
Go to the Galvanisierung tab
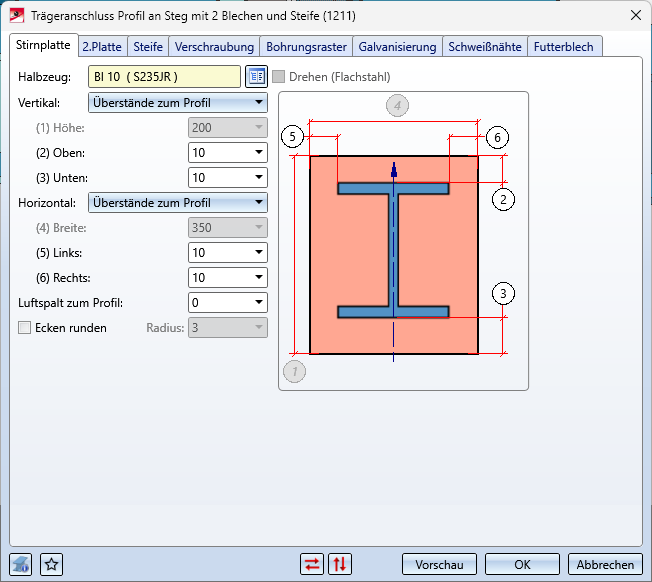[398, 47]
